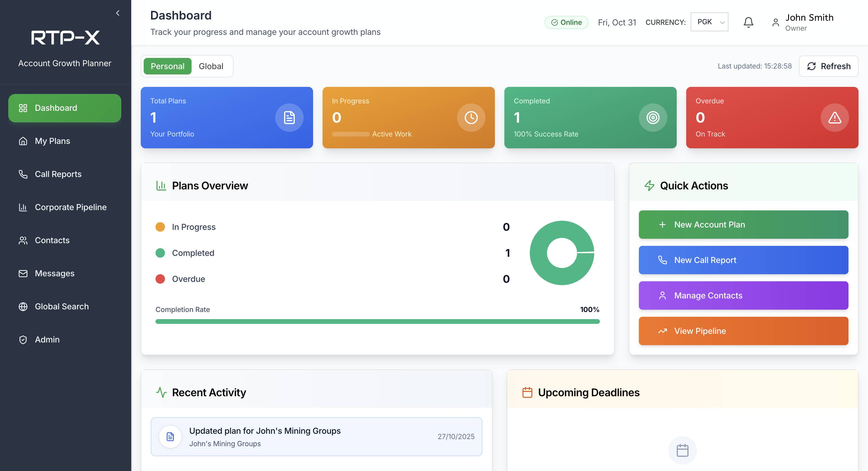Open Call Reports in the sidebar
868x471 pixels.
(x=58, y=174)
